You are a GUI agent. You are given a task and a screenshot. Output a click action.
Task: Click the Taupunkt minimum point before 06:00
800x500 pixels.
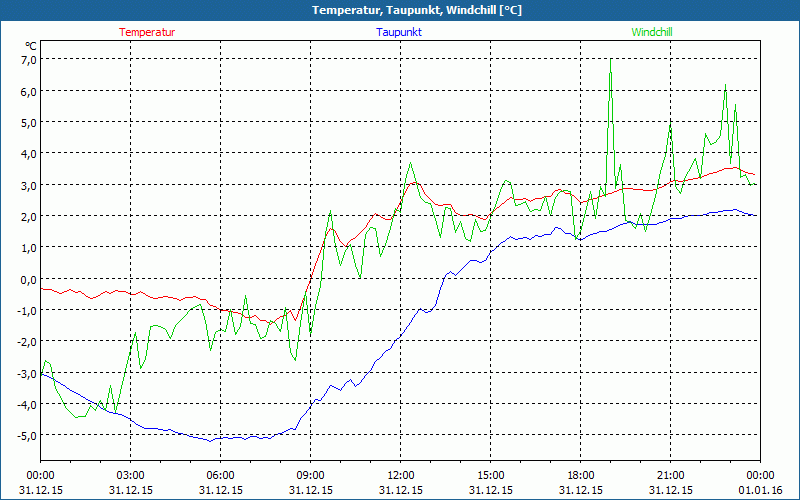tap(210, 441)
